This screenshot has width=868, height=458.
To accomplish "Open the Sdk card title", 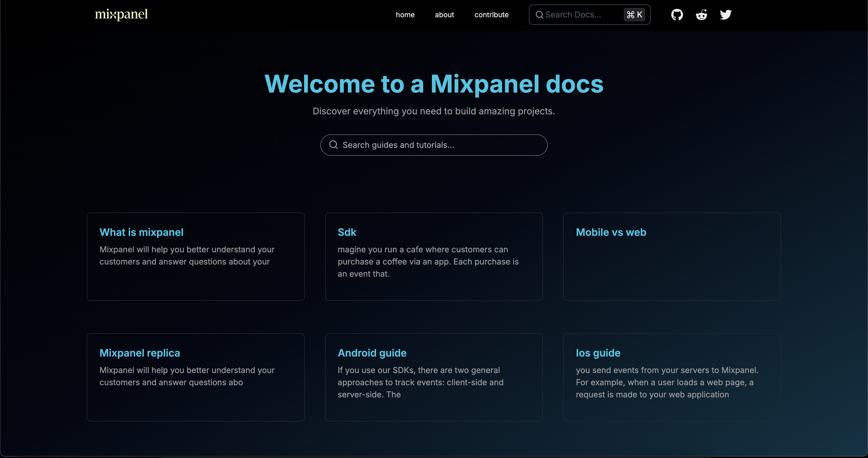I will click(x=347, y=232).
